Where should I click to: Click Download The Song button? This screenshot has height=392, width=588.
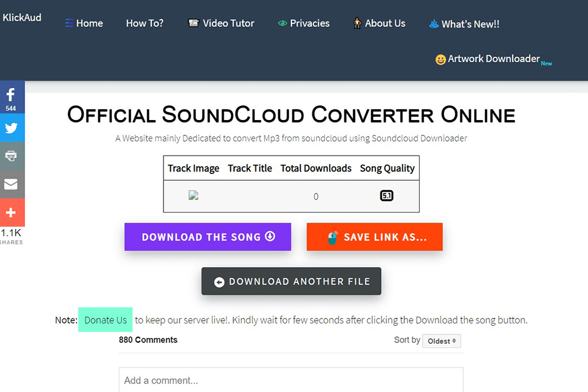pos(207,237)
